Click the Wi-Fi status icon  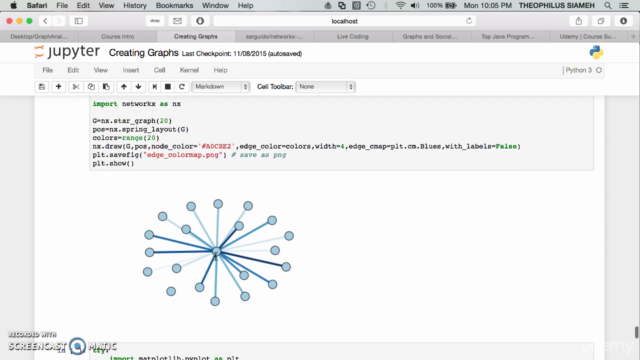[x=400, y=5]
